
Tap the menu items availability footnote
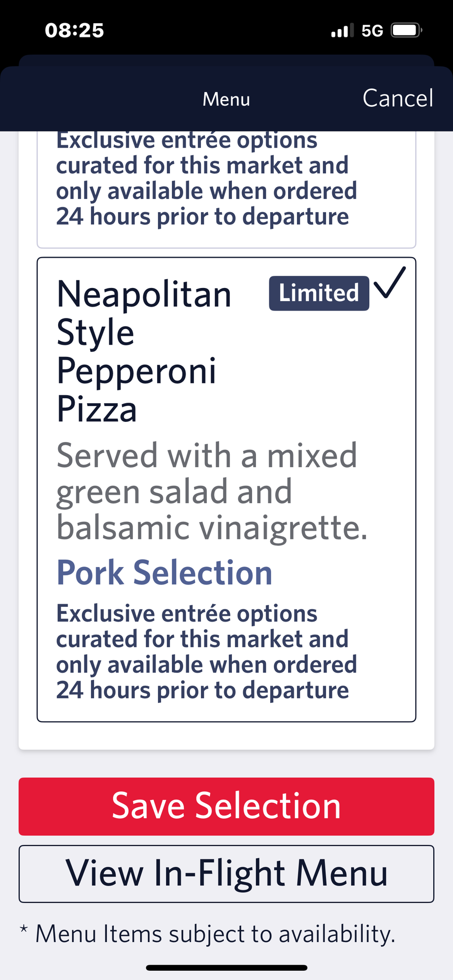[215, 934]
